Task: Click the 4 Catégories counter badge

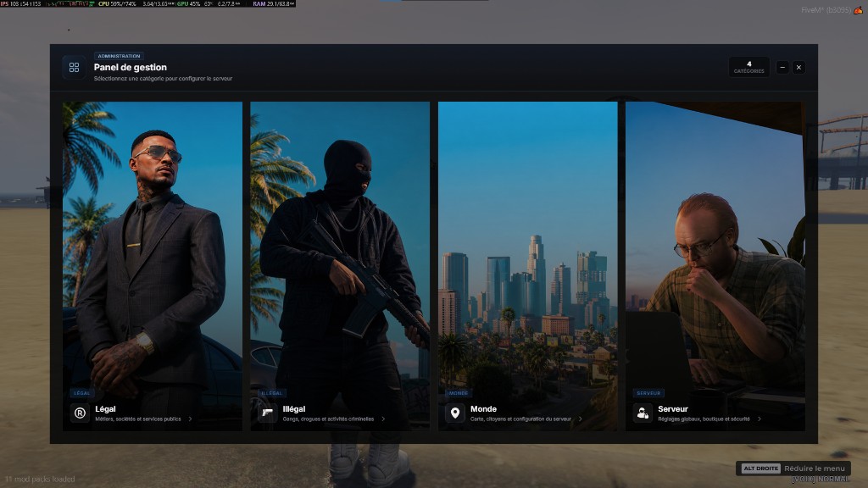Action: [x=749, y=67]
